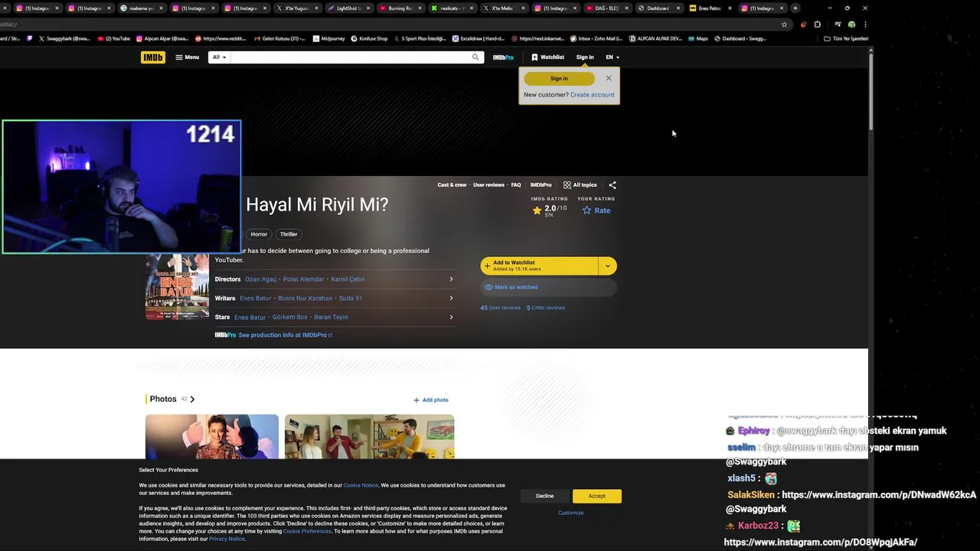The width and height of the screenshot is (980, 551).
Task: Open the EN language dropdown
Action: [612, 57]
